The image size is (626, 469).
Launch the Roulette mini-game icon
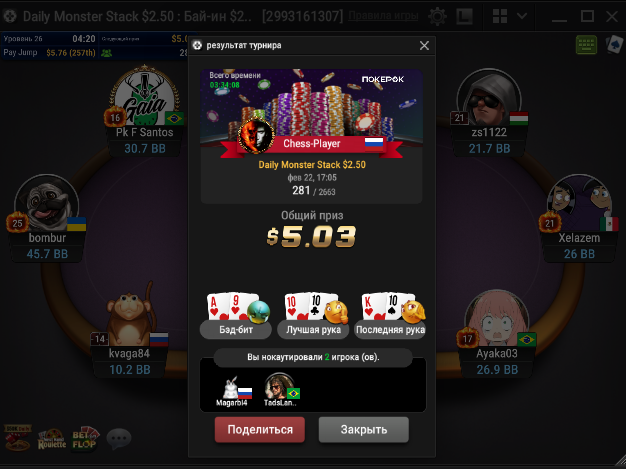pos(52,439)
